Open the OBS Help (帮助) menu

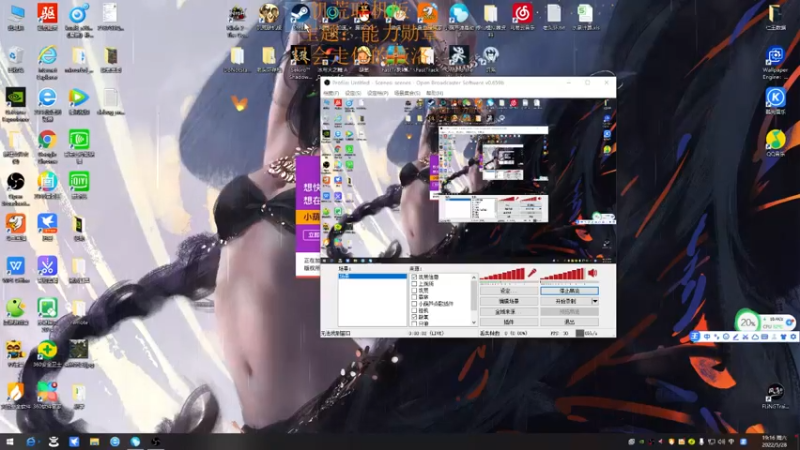(x=434, y=93)
